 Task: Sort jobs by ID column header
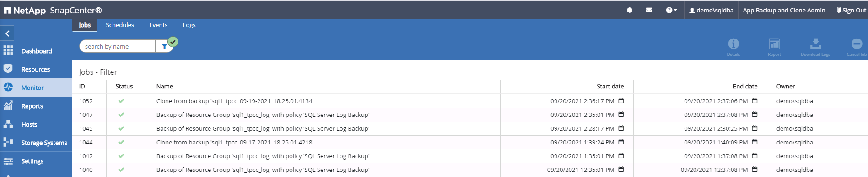click(82, 86)
